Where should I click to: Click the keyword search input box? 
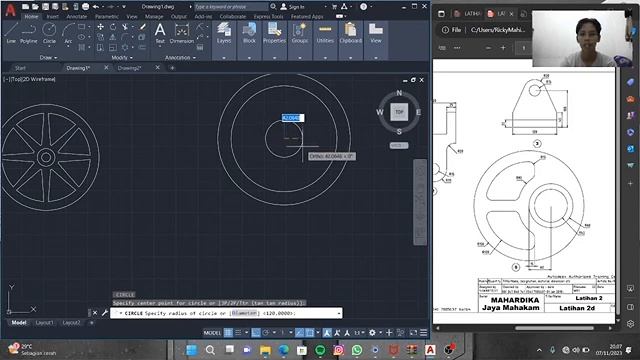click(x=231, y=7)
